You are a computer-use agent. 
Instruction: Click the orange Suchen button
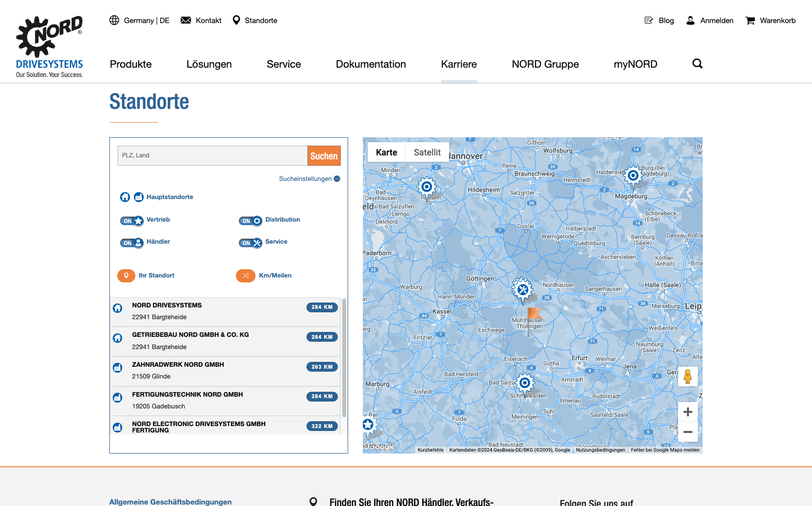tap(324, 156)
